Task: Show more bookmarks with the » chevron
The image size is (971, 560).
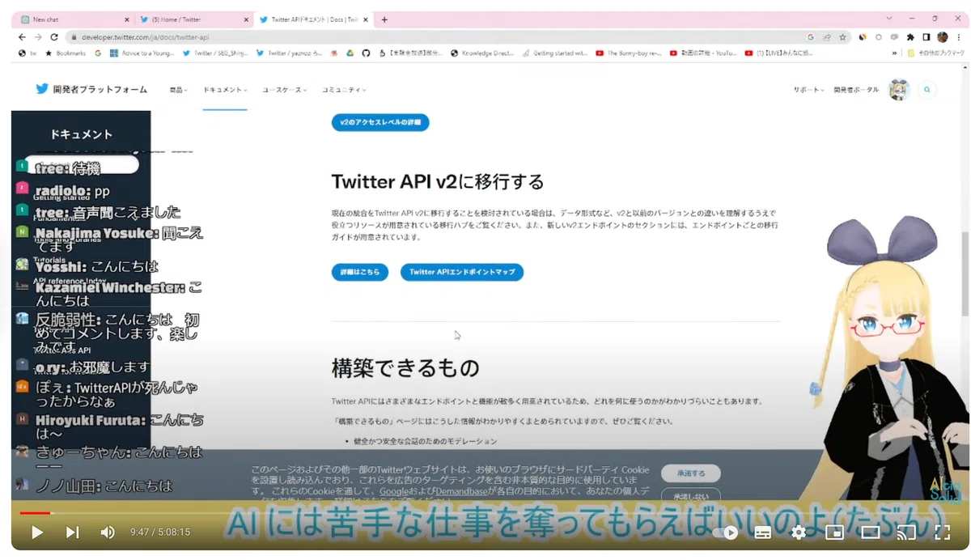Action: (x=894, y=53)
